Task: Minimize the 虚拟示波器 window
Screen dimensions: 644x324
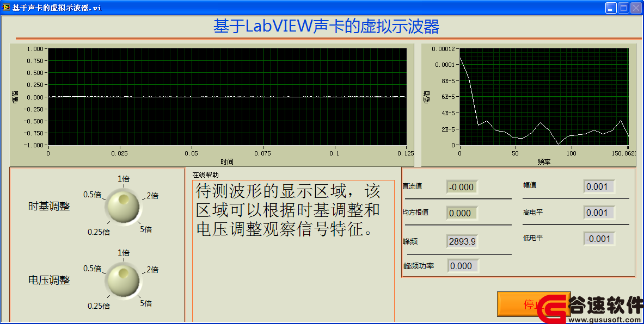Action: pos(611,8)
